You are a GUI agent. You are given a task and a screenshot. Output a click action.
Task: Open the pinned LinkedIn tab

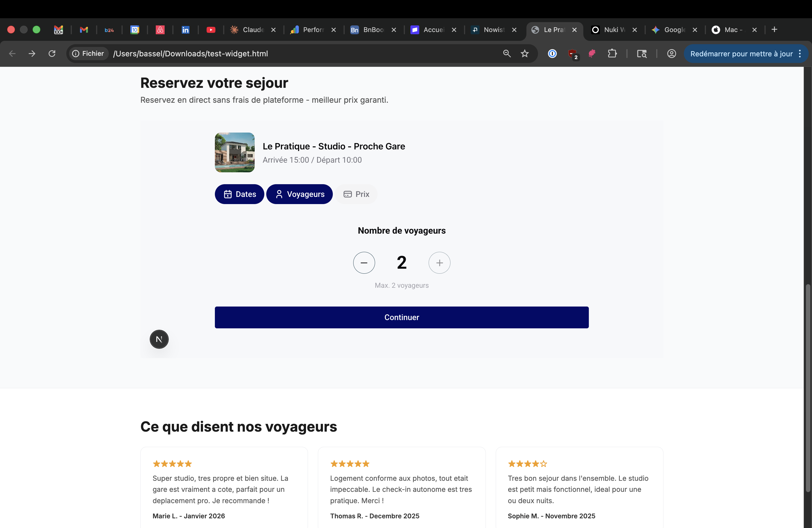[x=185, y=30]
